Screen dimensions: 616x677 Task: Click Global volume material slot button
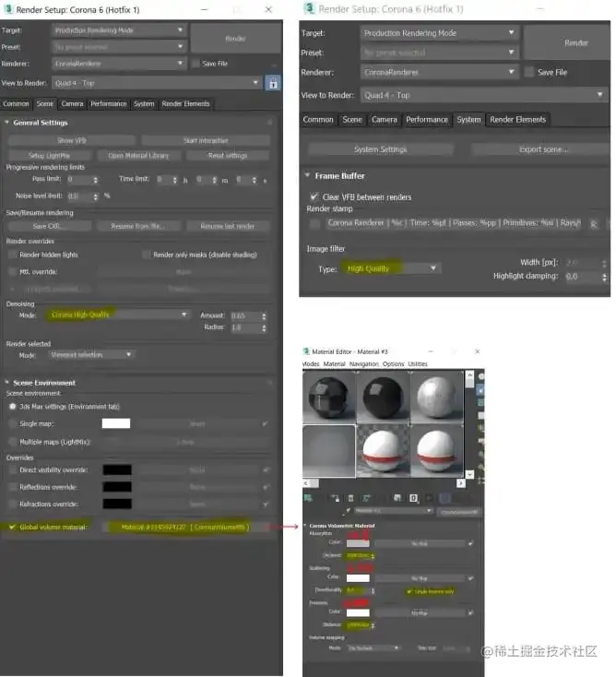[184, 527]
